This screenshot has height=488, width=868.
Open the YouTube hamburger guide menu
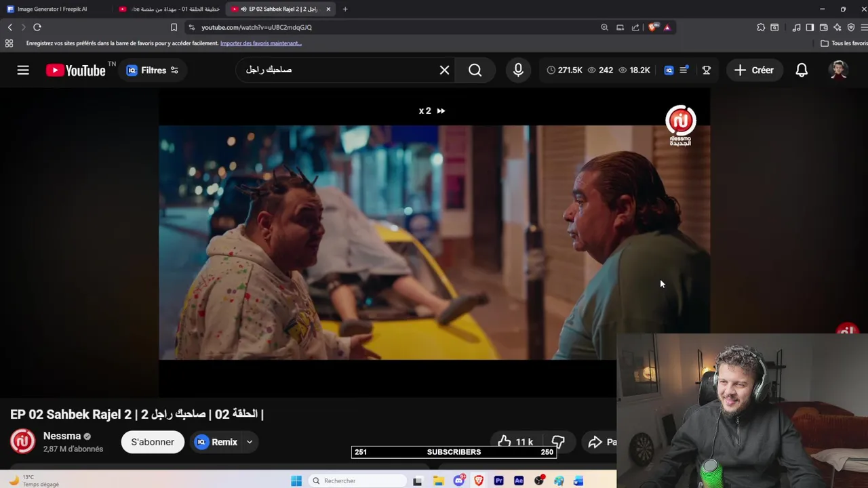(23, 70)
